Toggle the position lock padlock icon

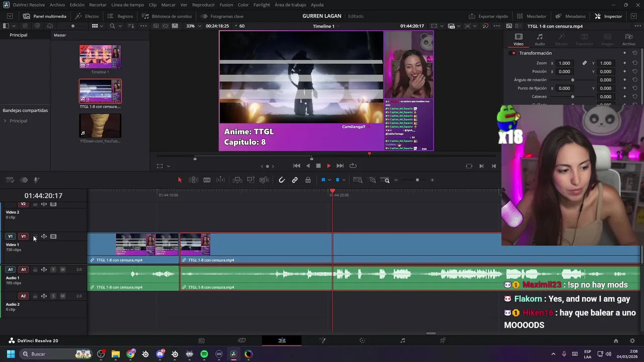pos(308,180)
